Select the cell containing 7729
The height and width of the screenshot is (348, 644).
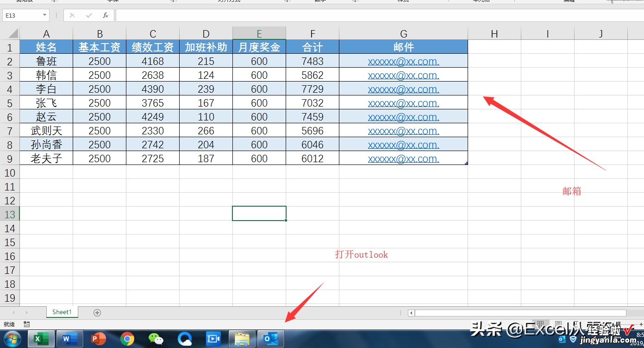[313, 89]
